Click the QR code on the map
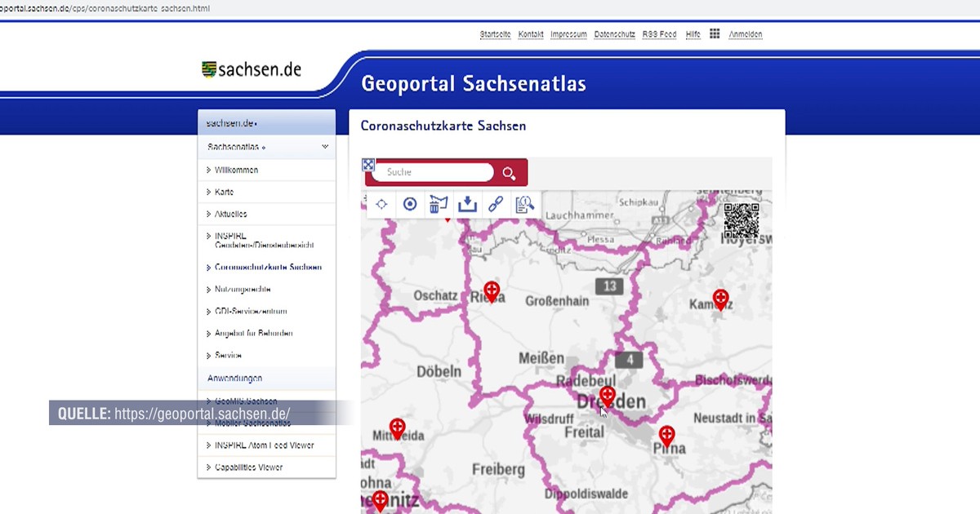The image size is (980, 514). tap(741, 220)
